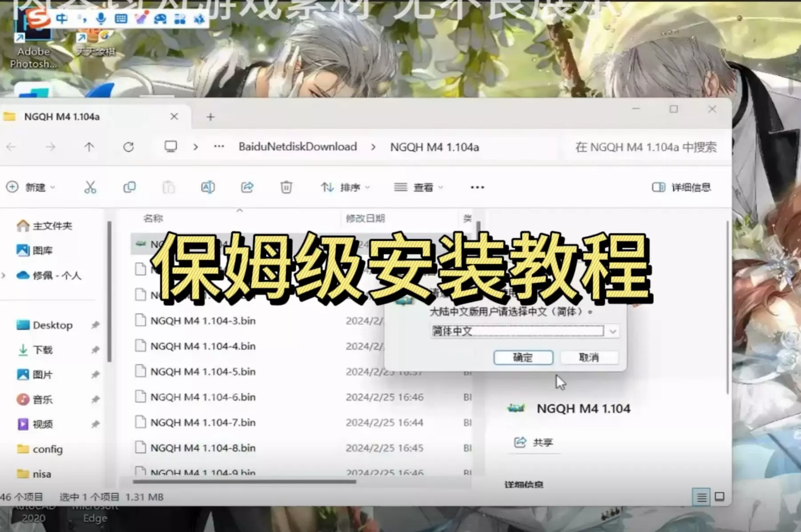
Task: Open the OneDrive 个人 sidebar entry
Action: (x=49, y=275)
